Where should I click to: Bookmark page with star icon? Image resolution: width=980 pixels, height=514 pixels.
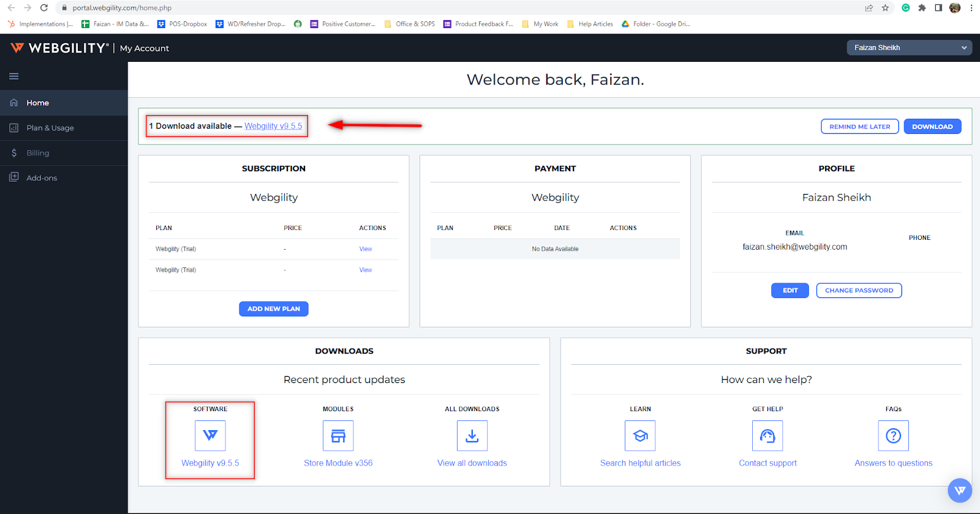click(x=885, y=8)
